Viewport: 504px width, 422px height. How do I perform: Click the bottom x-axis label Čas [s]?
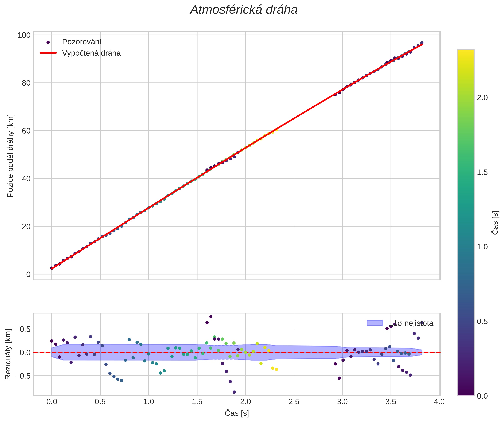coord(237,413)
